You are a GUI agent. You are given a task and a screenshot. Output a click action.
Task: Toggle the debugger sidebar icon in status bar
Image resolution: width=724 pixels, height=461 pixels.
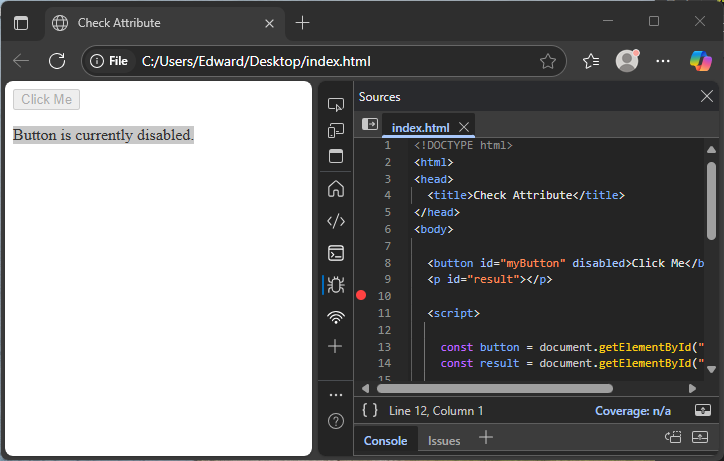(702, 410)
